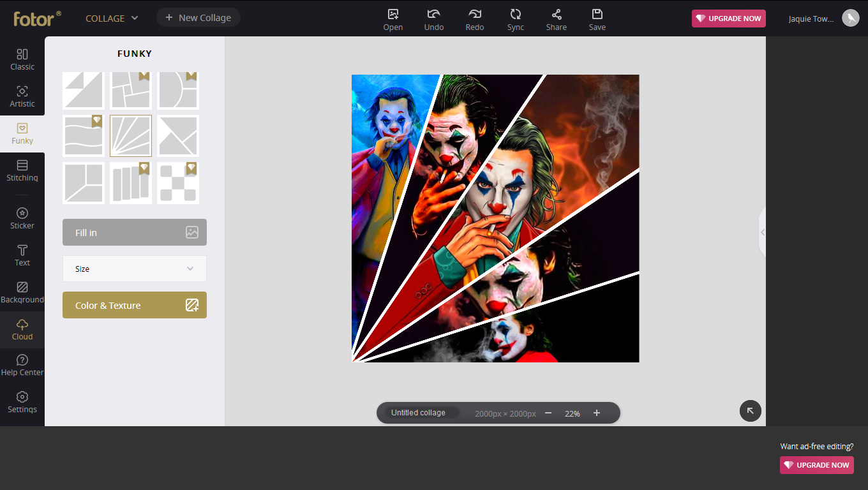This screenshot has height=490, width=868.
Task: Click the 22% zoom level
Action: 572,413
